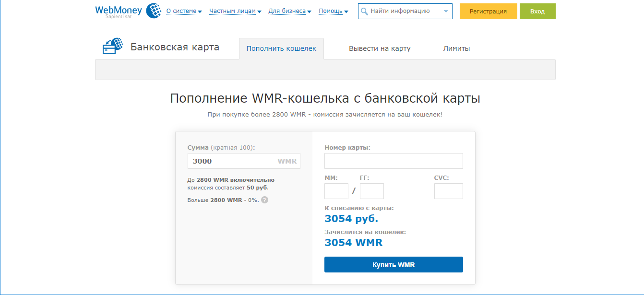Select the «ГГ» expiry year field
Screen dimensions: 644x295
[x=371, y=191]
